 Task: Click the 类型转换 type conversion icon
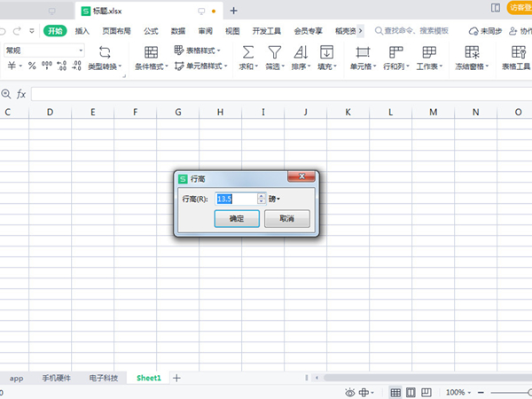tap(104, 52)
